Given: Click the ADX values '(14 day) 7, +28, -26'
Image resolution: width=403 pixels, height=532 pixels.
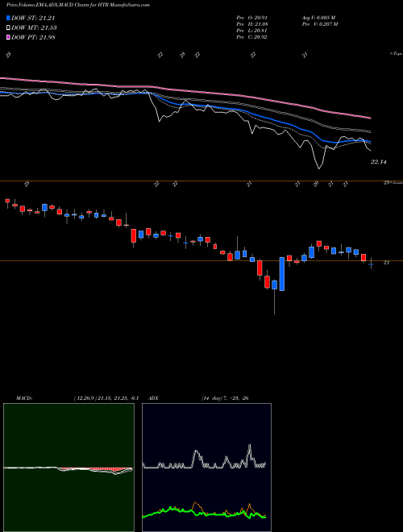Looking at the screenshot, I should (x=225, y=398).
